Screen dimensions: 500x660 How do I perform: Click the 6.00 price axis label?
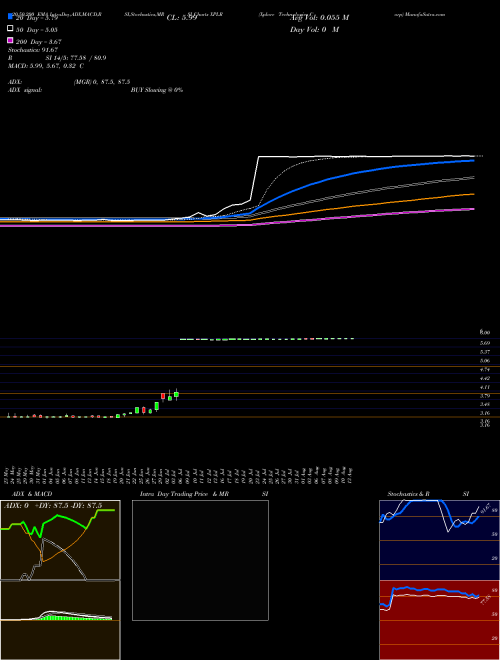pos(485,333)
